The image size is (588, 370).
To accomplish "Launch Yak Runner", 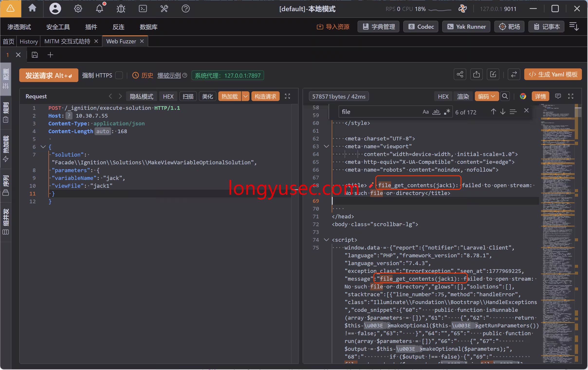I will [x=466, y=26].
